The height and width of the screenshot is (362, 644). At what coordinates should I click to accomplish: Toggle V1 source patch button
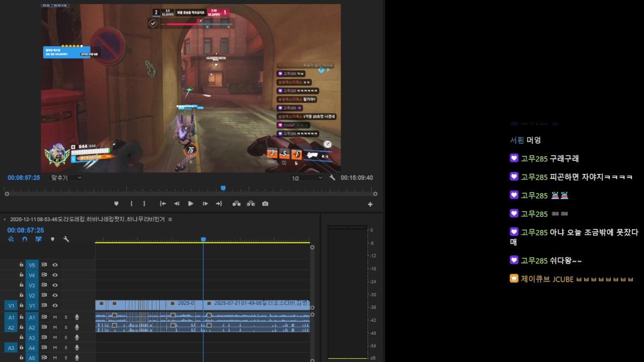coord(11,305)
